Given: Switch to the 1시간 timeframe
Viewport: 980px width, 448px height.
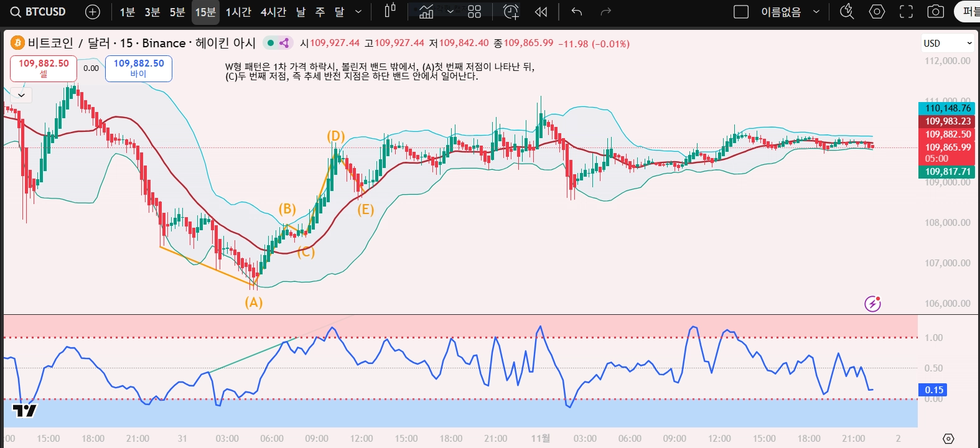Looking at the screenshot, I should [238, 12].
